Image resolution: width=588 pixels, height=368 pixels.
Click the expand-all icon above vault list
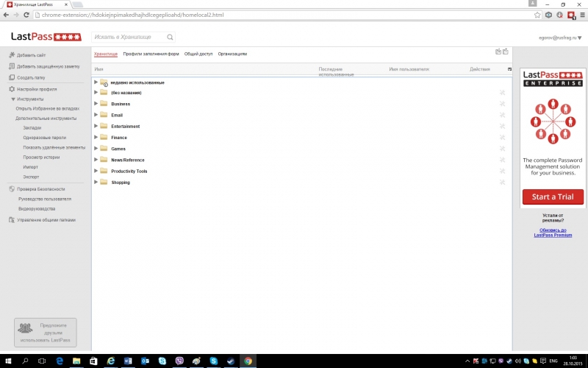click(506, 52)
